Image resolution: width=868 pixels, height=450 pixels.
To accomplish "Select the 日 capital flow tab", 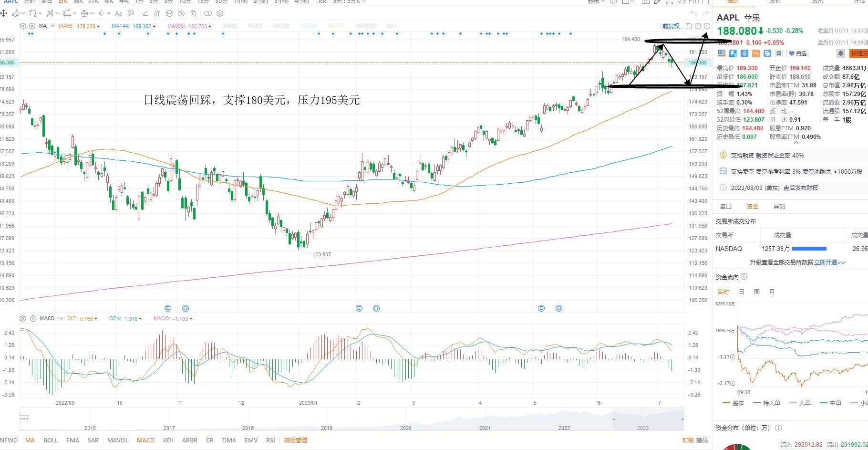I will tap(741, 292).
